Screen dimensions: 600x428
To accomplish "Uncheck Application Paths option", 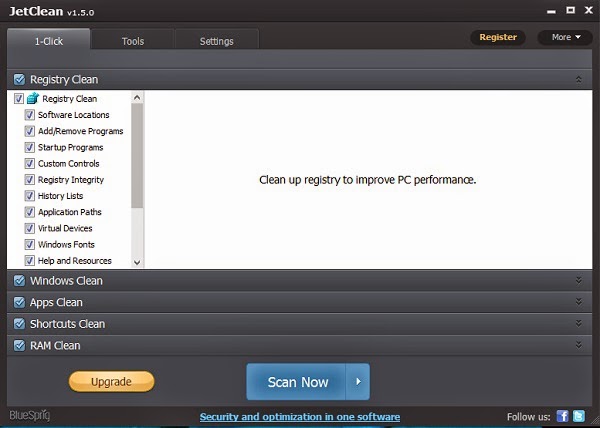I will 29,212.
